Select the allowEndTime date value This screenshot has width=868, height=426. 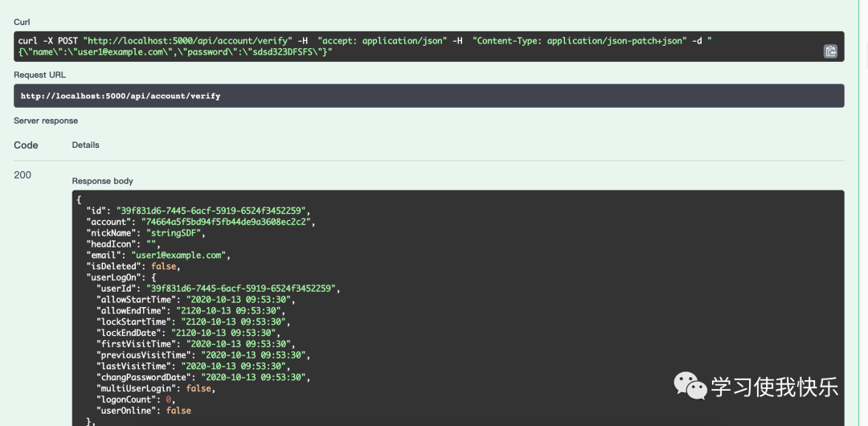coord(231,311)
